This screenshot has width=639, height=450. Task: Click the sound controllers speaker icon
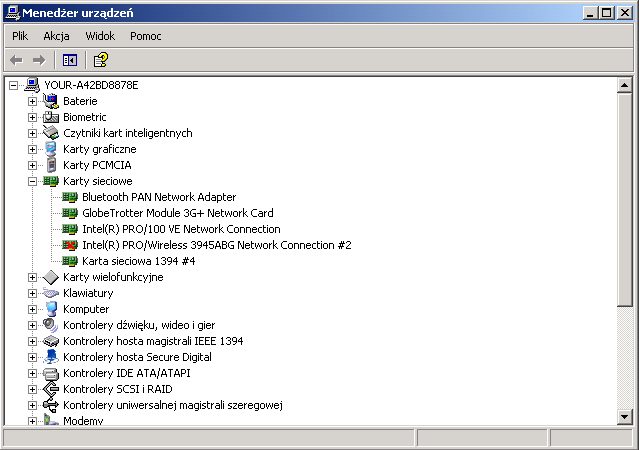pos(51,325)
